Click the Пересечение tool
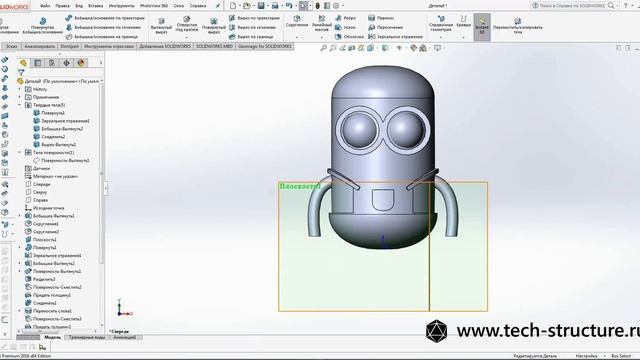Image resolution: width=640 pixels, height=360 pixels. [x=385, y=27]
